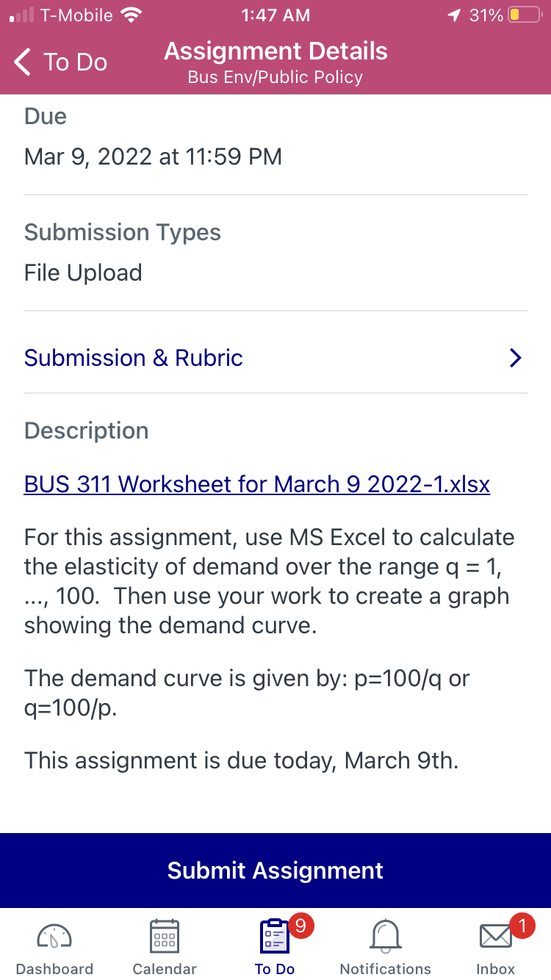Tap the battery indicator in status bar
This screenshot has height=980, width=551.
[x=525, y=15]
